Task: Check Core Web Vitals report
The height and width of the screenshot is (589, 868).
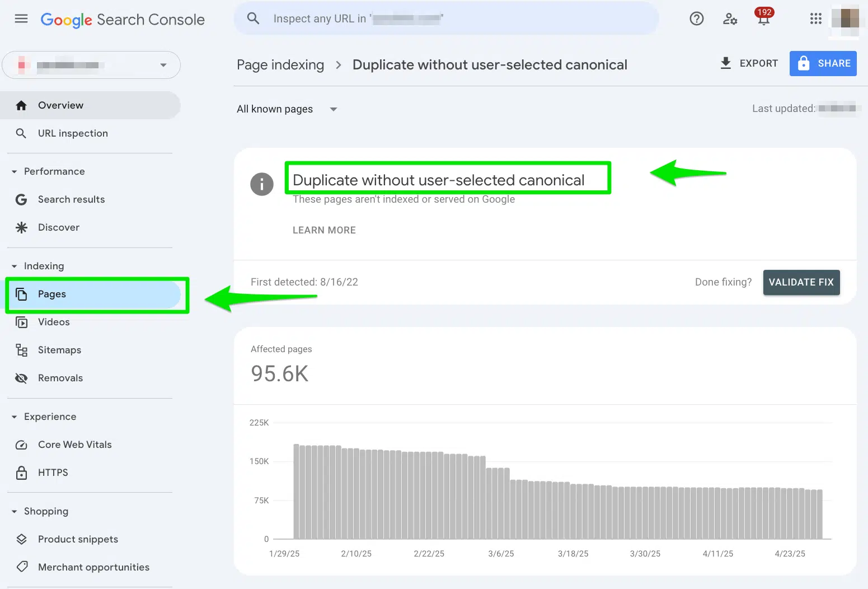Action: (74, 444)
